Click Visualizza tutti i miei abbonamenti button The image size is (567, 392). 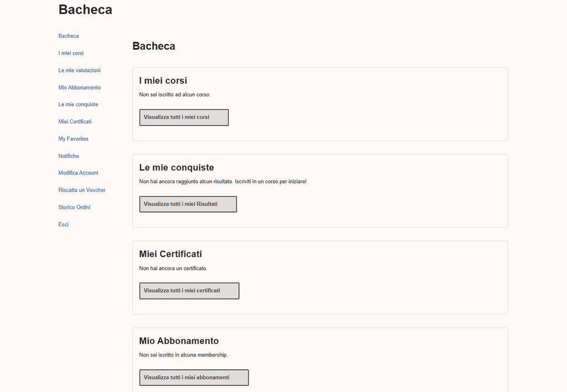click(x=194, y=378)
